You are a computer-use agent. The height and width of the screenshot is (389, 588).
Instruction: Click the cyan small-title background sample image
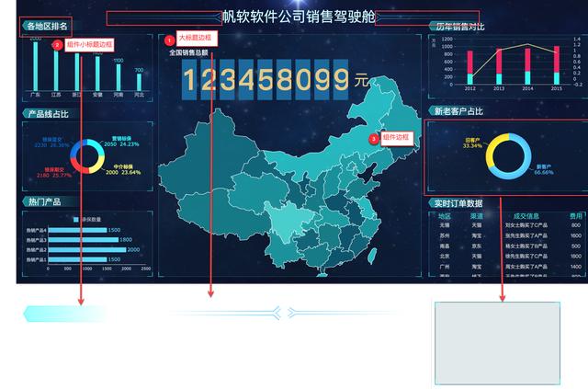point(65,314)
